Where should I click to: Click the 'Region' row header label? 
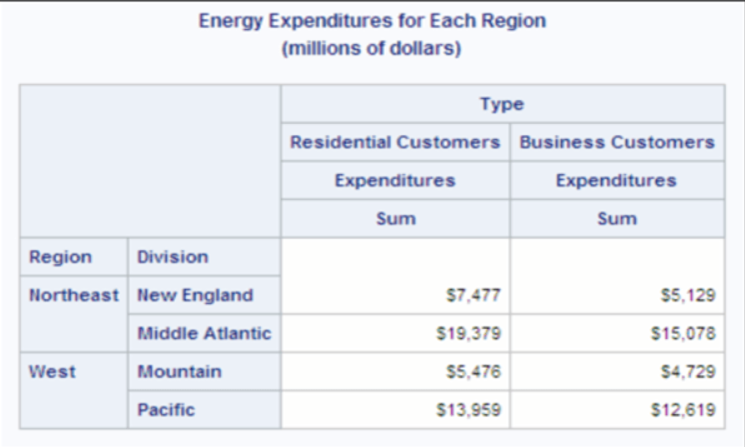60,257
